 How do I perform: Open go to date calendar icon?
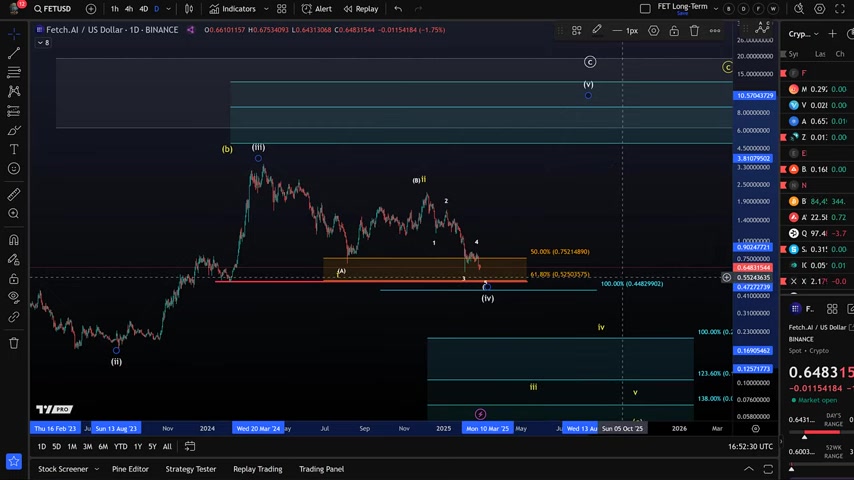pos(190,446)
